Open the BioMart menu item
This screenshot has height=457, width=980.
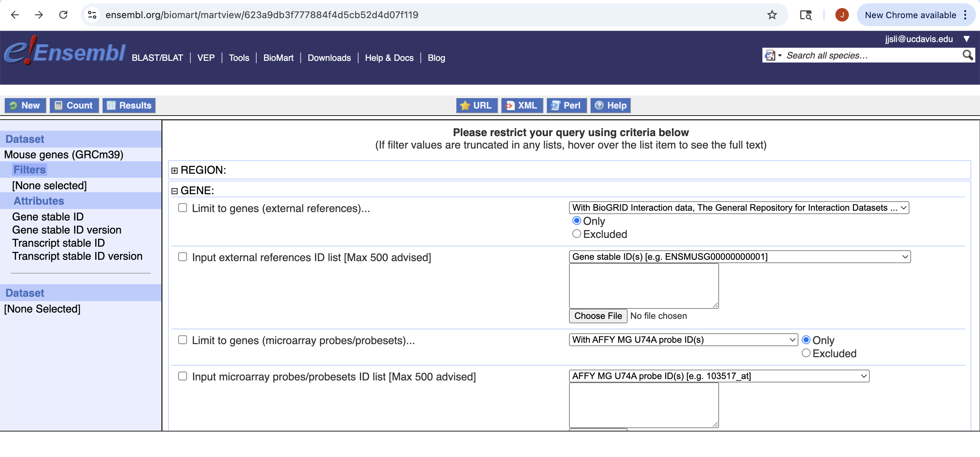pyautogui.click(x=278, y=58)
